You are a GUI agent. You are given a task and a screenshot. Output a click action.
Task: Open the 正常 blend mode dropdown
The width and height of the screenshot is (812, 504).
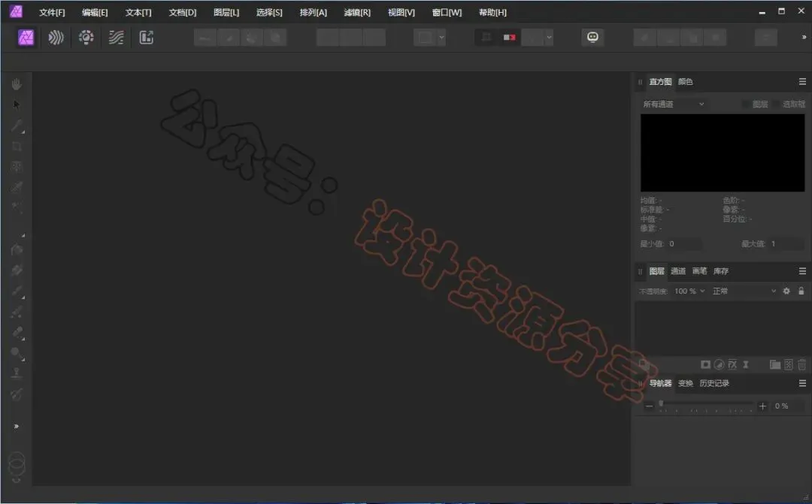744,291
